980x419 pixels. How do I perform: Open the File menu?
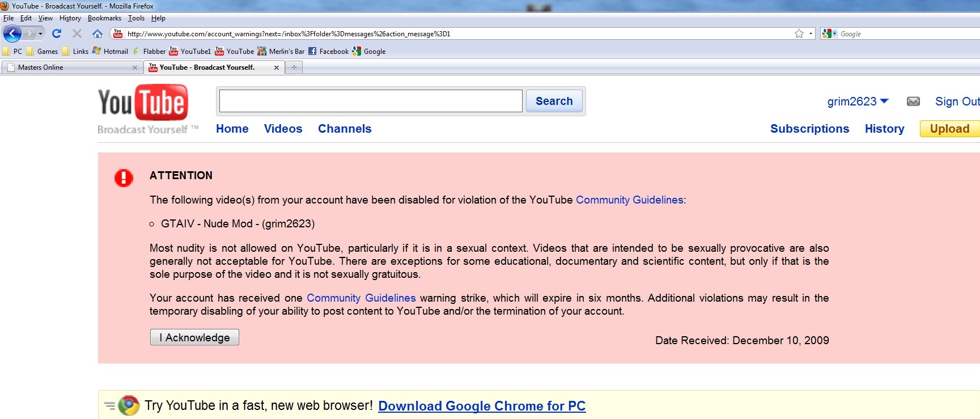pyautogui.click(x=9, y=18)
